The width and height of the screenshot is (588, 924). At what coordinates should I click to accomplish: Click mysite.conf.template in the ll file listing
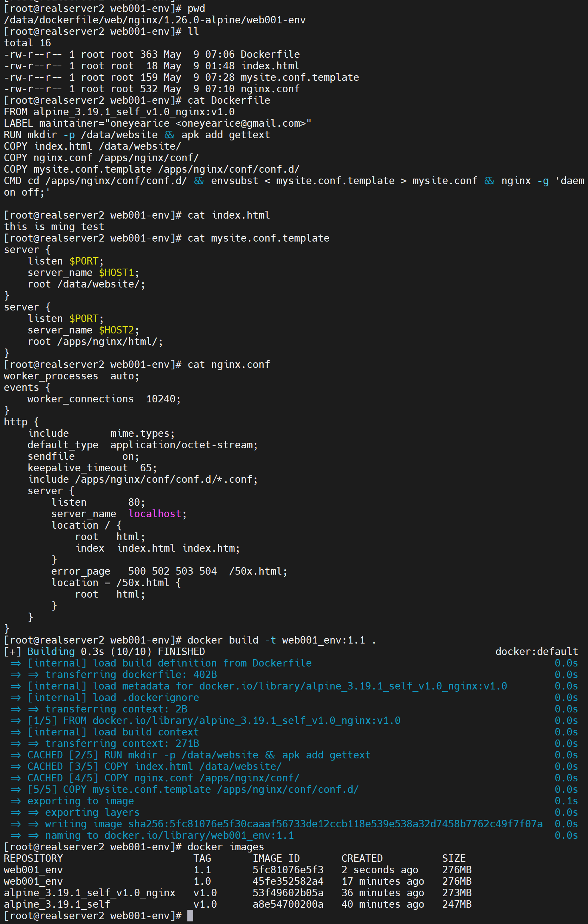coord(299,77)
